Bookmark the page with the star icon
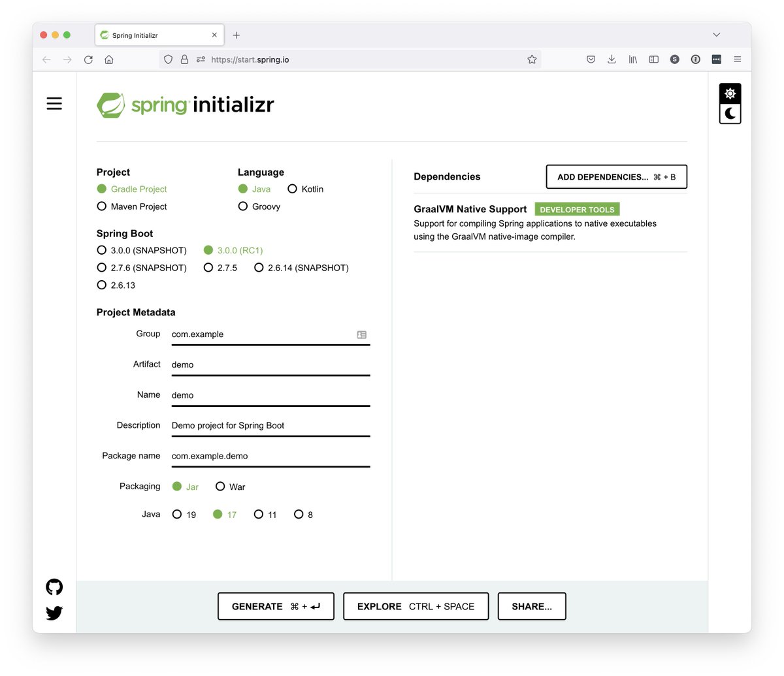The width and height of the screenshot is (784, 676). tap(532, 59)
